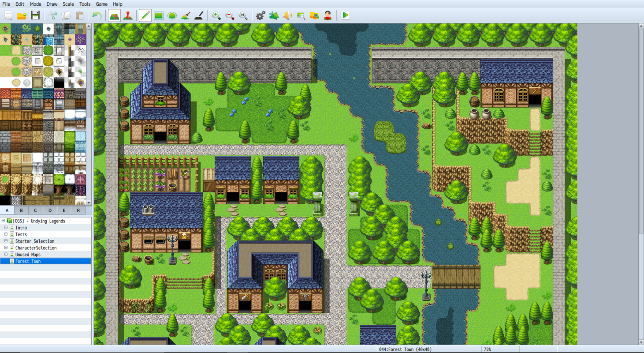Switch to Map editing mode
This screenshot has height=353, width=644.
click(114, 15)
